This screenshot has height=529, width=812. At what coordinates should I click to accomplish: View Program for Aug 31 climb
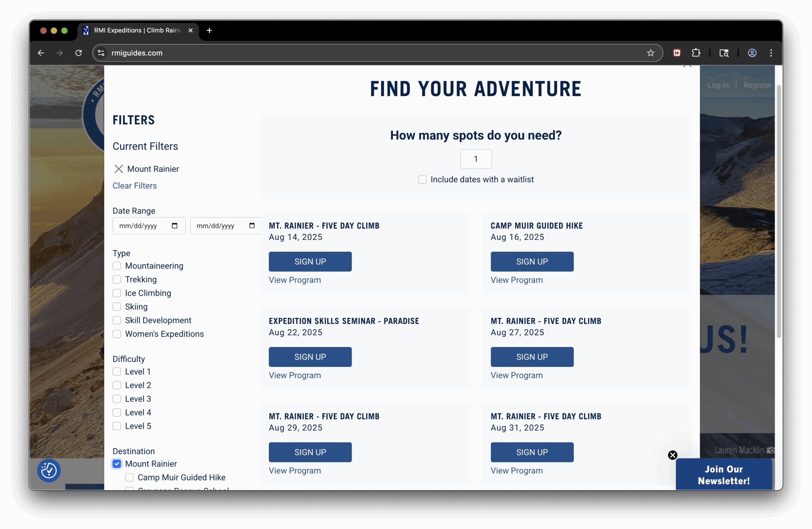pos(517,470)
